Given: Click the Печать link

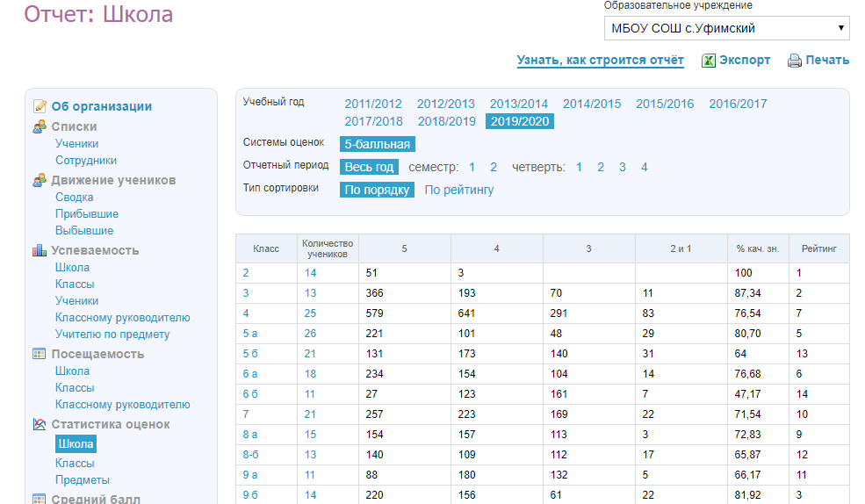Looking at the screenshot, I should point(827,60).
